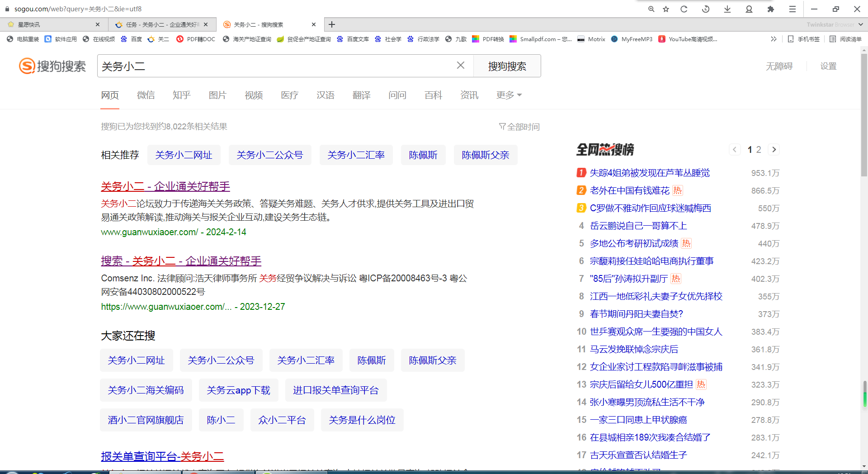Open the downloads arrow icon
The image size is (868, 474).
pyautogui.click(x=727, y=9)
